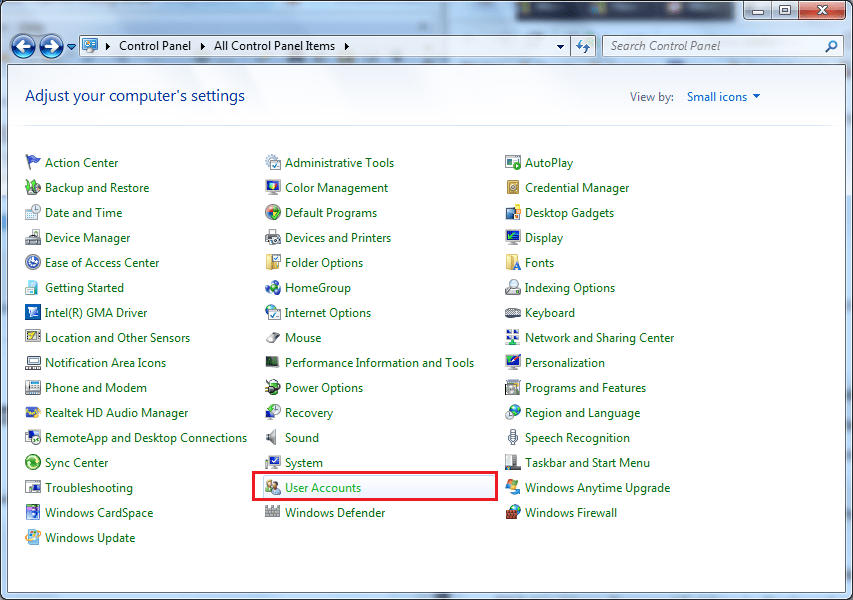Click the Administrative Tools gear icon
Screen dimensions: 853x600
[273, 162]
